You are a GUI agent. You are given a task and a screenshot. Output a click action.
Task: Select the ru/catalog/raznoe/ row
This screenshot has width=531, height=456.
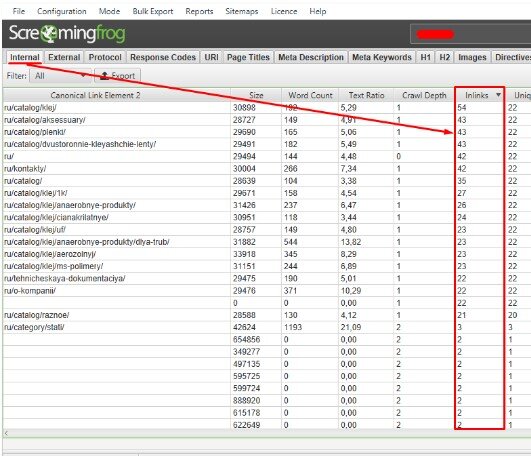[267, 315]
